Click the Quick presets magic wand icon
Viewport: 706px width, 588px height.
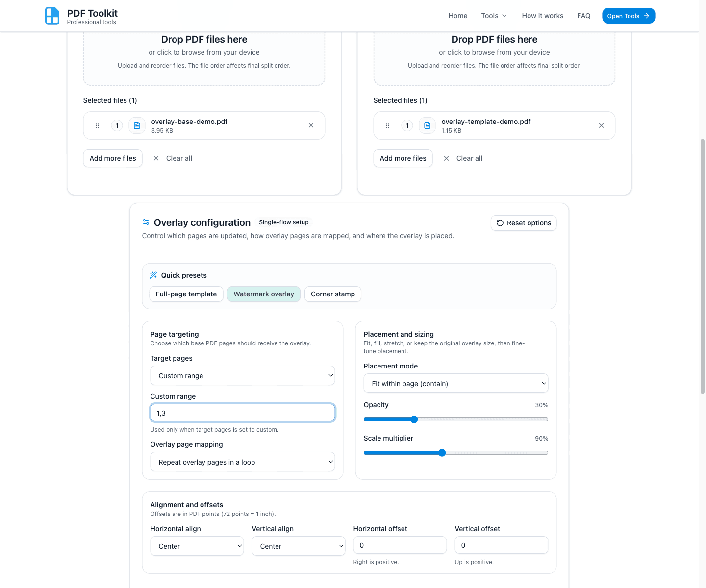coord(153,275)
